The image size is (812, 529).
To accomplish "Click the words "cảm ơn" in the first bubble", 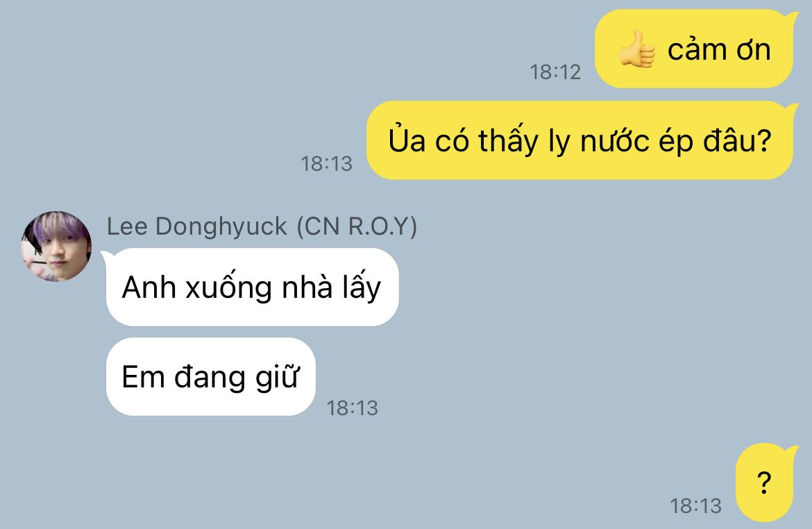I will 719,50.
